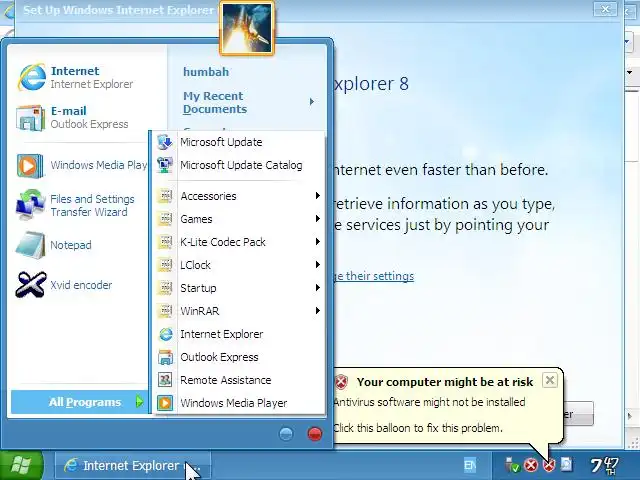Open My Recent Documents menu item
This screenshot has width=640, height=480.
[247, 102]
